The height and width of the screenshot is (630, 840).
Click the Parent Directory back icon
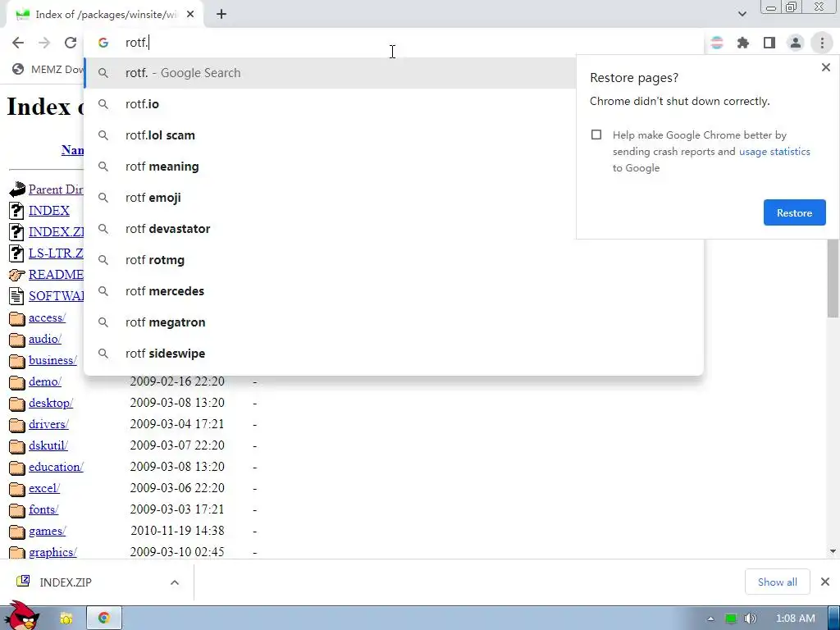click(17, 189)
